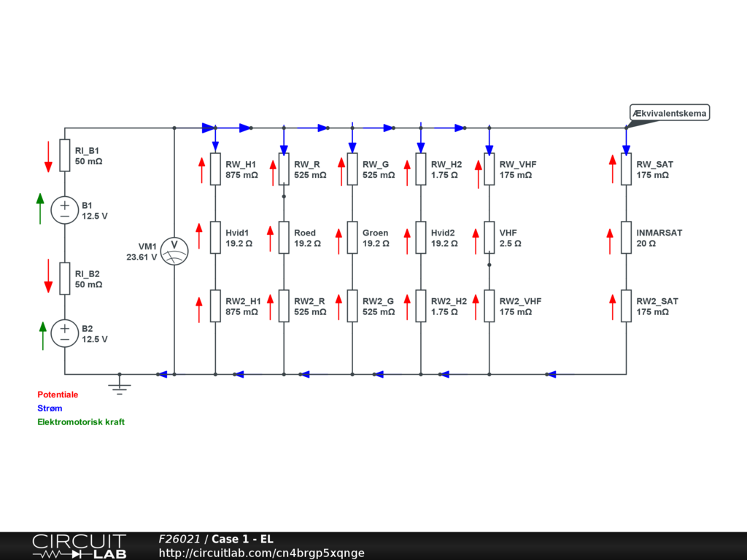The image size is (747, 560).
Task: Click the CircuitLab logo
Action: 79,546
